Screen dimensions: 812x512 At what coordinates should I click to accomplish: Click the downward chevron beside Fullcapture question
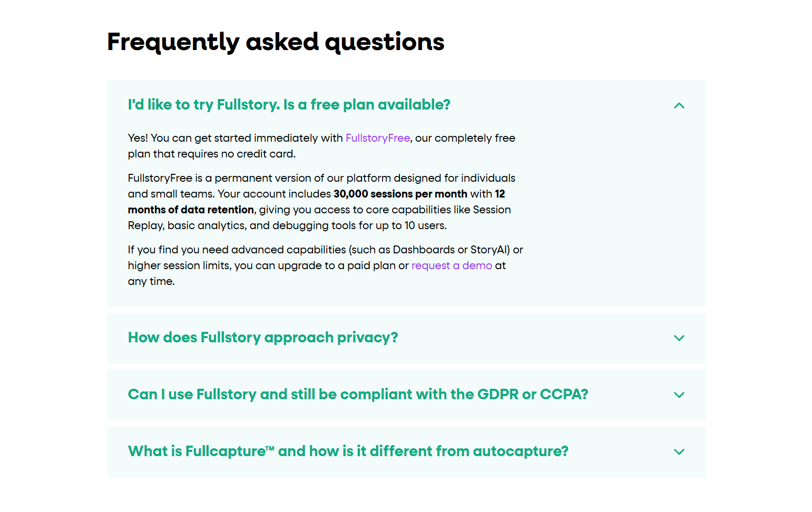(x=679, y=452)
